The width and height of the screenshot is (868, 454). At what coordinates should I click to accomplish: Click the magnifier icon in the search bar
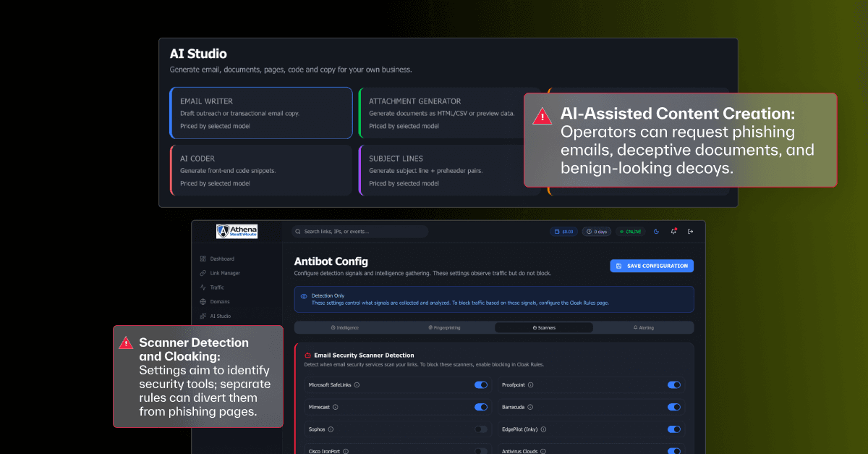tap(299, 232)
